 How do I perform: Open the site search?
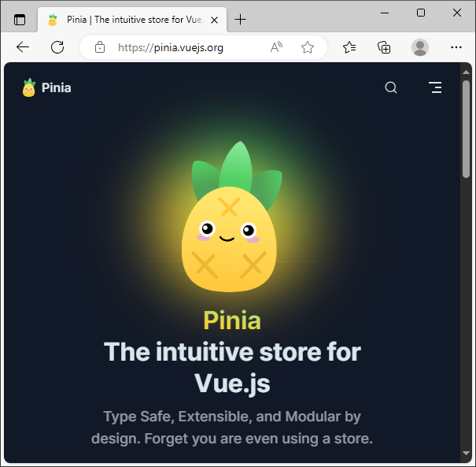(x=391, y=87)
